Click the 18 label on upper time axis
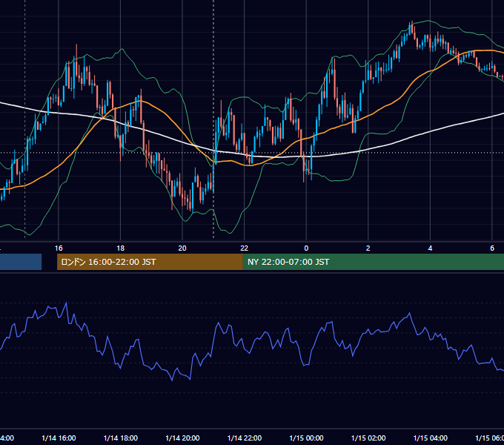The image size is (504, 445). [x=121, y=248]
